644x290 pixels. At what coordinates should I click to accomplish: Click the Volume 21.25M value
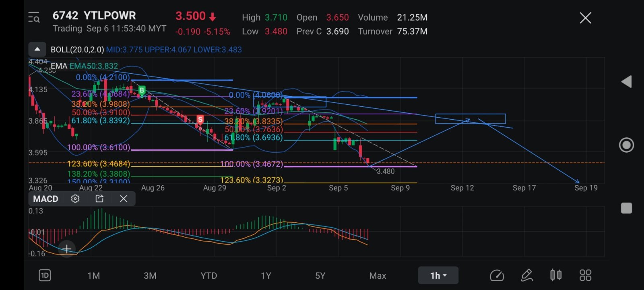tap(412, 18)
